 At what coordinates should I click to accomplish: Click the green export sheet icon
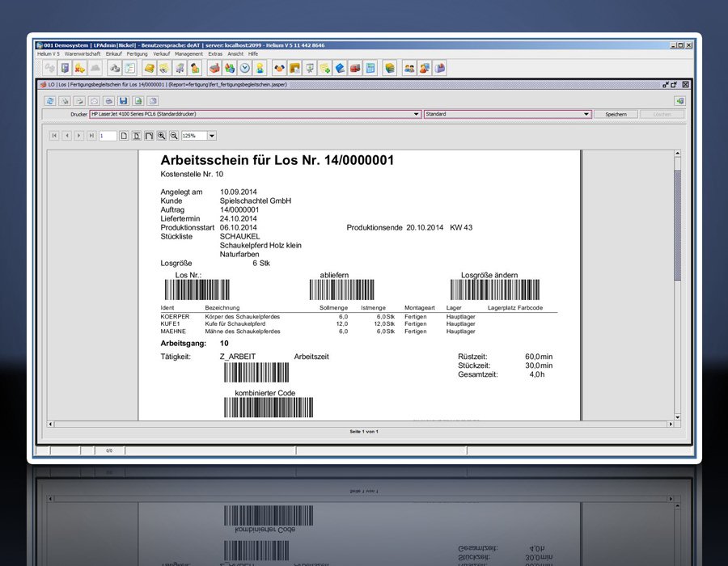coord(138,101)
